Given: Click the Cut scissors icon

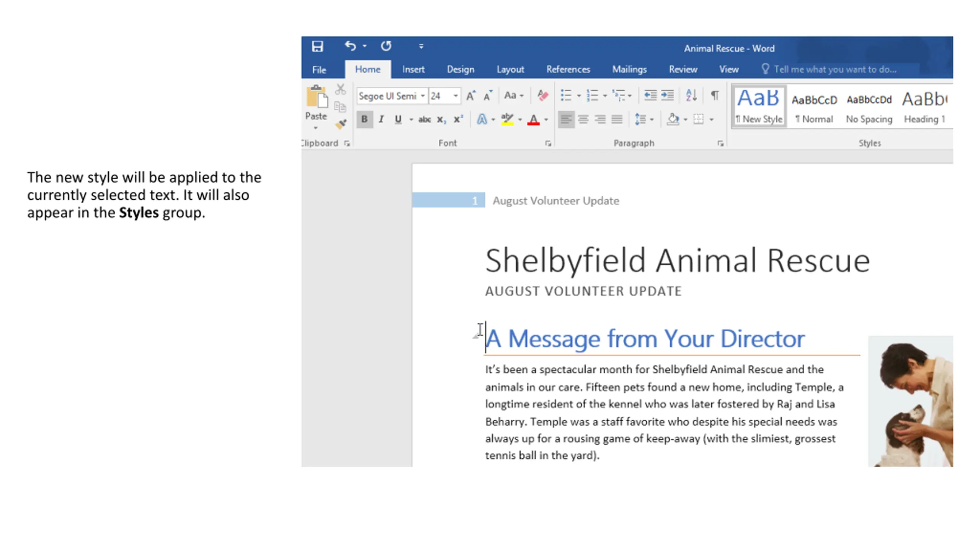Looking at the screenshot, I should pos(340,89).
